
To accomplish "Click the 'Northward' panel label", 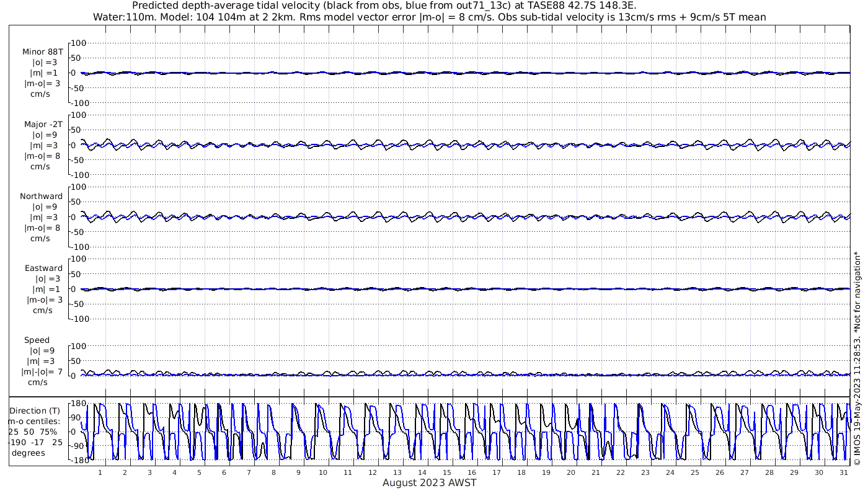I will coord(41,197).
